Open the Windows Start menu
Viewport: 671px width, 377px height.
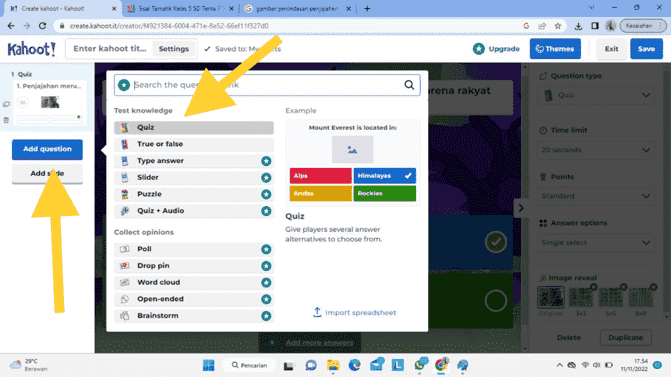point(208,365)
